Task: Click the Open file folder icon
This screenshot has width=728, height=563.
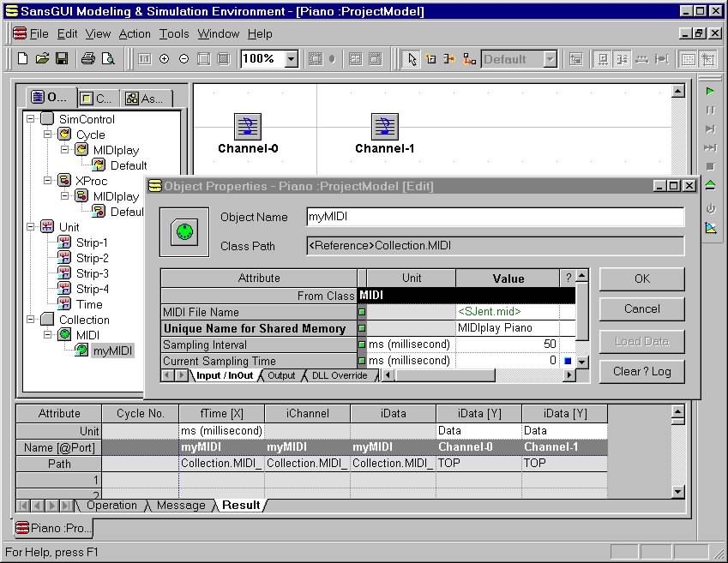Action: click(x=42, y=59)
